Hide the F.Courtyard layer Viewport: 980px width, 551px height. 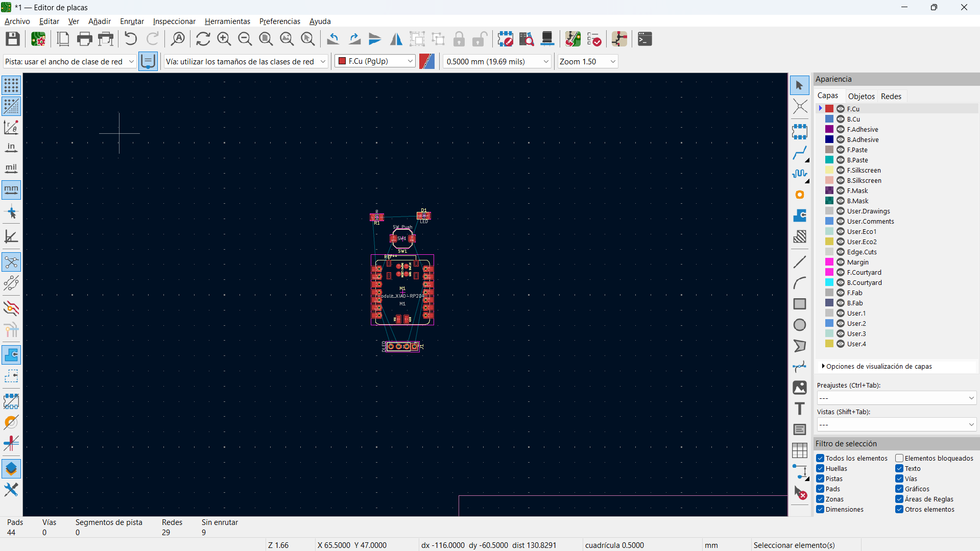tap(841, 272)
